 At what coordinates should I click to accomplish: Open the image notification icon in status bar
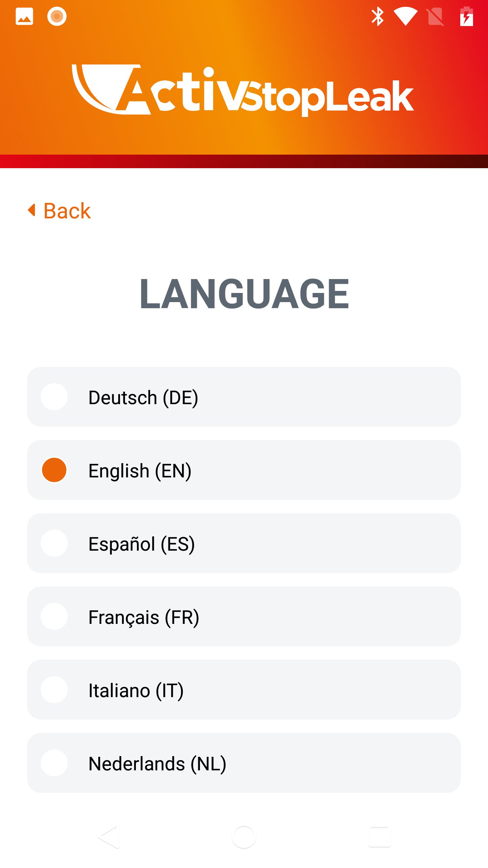(x=24, y=16)
